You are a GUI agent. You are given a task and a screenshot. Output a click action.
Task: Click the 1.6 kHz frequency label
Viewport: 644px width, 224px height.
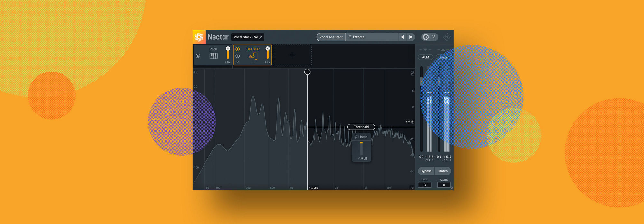[314, 188]
